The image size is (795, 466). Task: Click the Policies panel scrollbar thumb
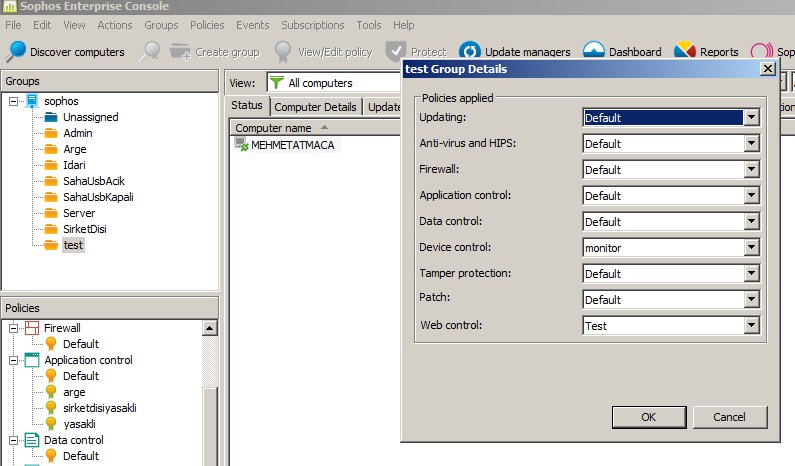(x=209, y=427)
